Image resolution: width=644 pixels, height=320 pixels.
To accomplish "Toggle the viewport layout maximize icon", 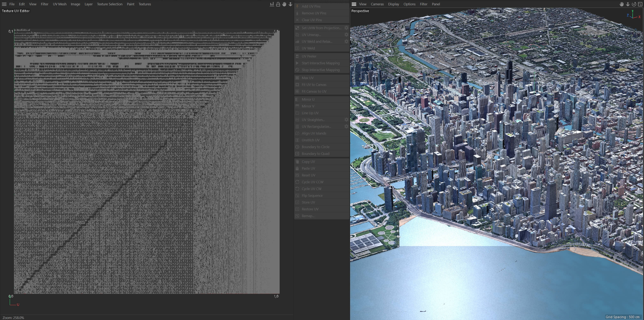I will (640, 4).
